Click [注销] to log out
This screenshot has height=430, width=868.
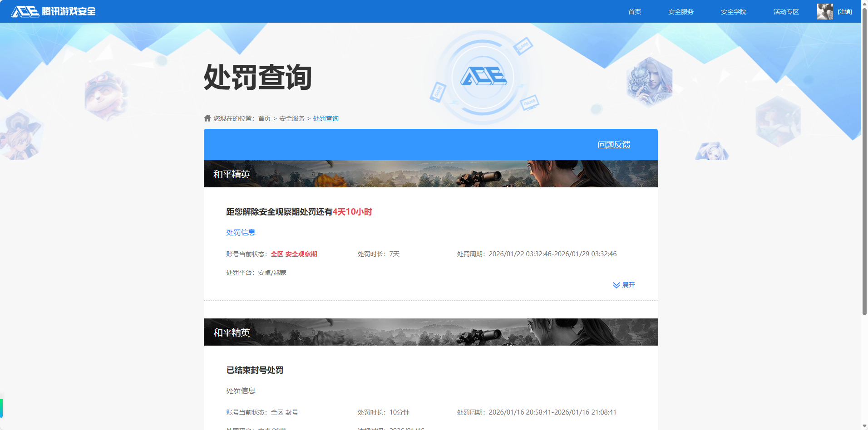tap(844, 12)
